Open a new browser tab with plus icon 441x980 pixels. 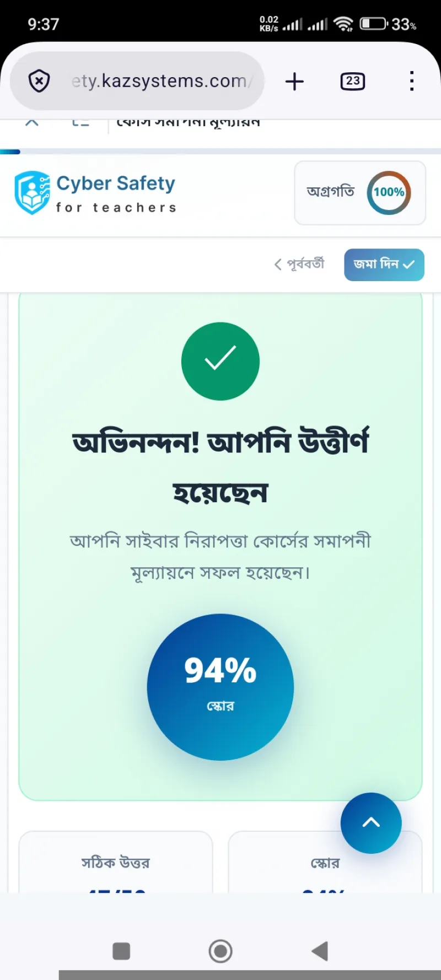pyautogui.click(x=294, y=82)
